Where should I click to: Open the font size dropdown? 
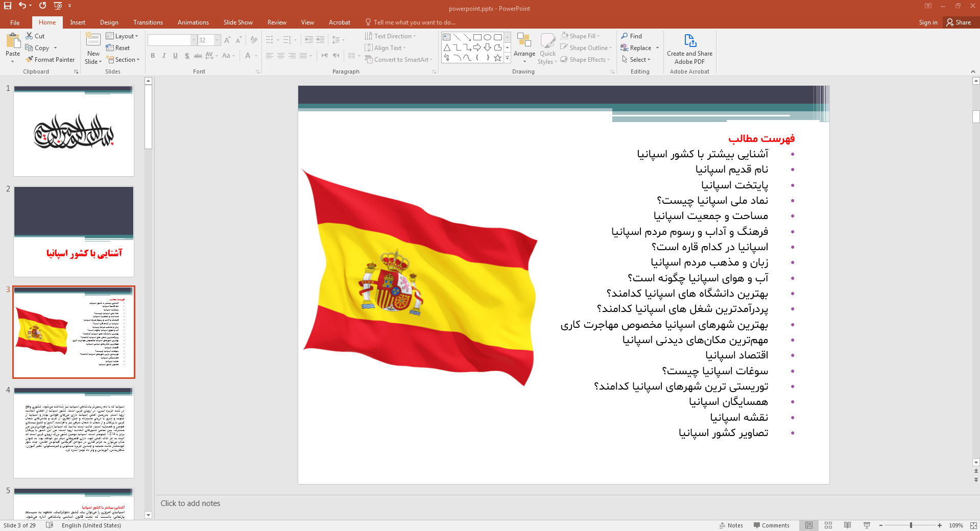218,40
